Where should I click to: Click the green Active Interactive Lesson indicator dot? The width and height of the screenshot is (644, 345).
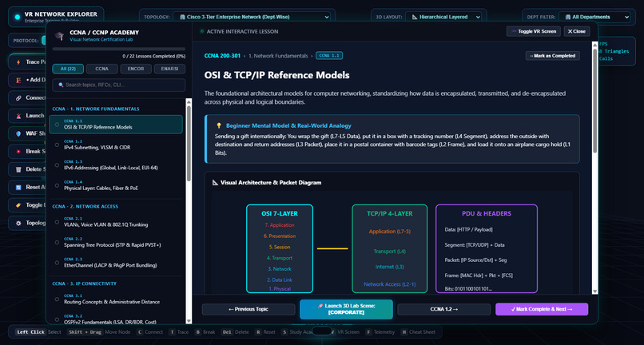(x=201, y=31)
